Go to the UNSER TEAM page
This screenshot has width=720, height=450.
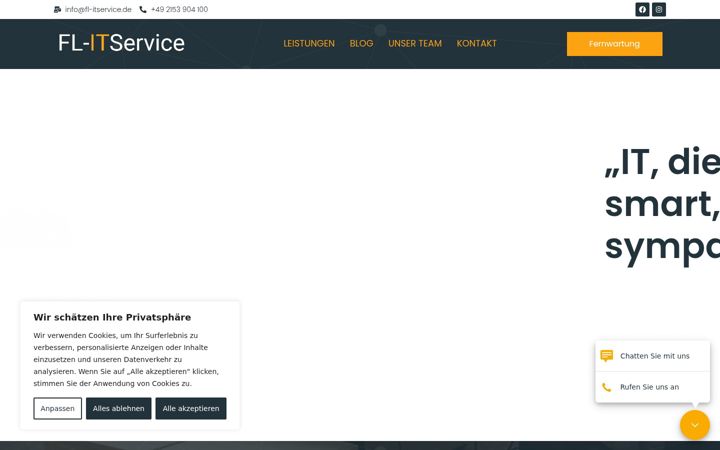pyautogui.click(x=415, y=44)
